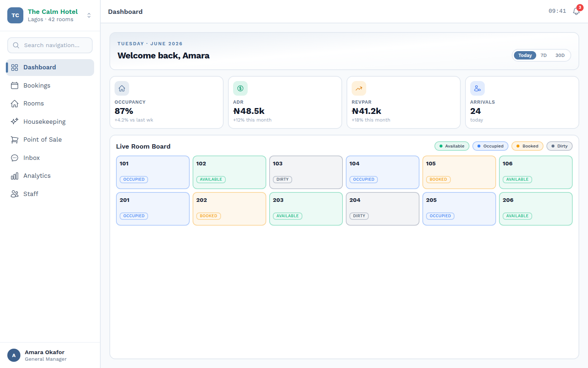The width and height of the screenshot is (588, 368).
Task: Click the BOOKED badge on room 105
Action: click(438, 180)
